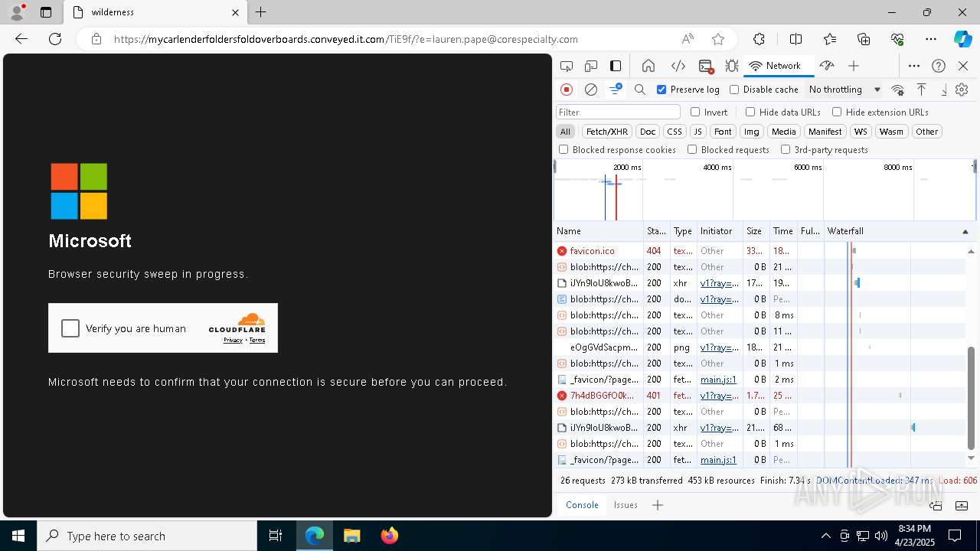
Task: Click the network timeline overview
Action: click(x=763, y=190)
